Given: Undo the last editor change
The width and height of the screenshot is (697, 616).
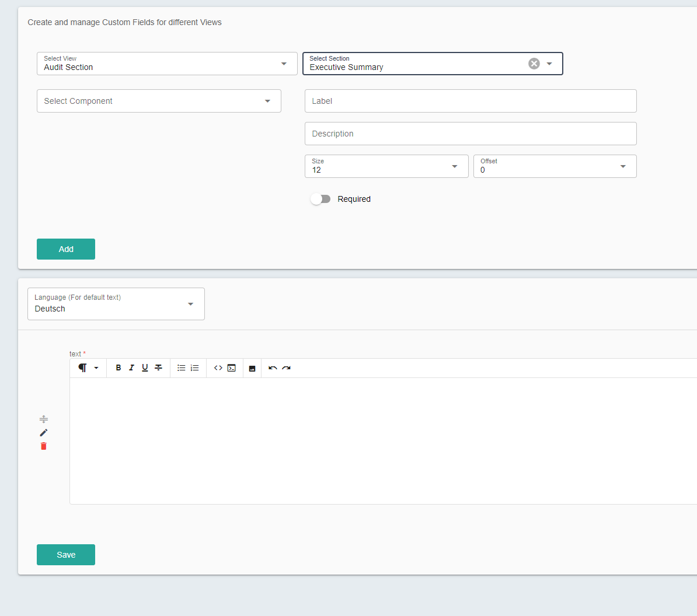Looking at the screenshot, I should (x=273, y=367).
